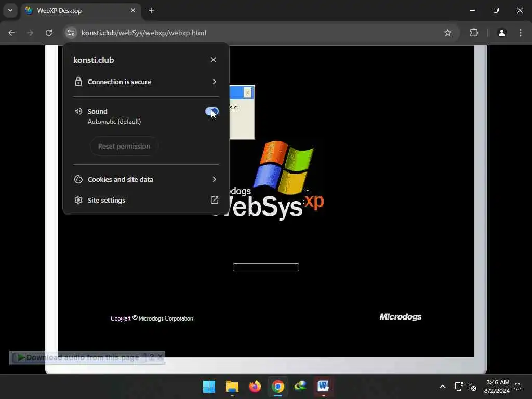Open the Chrome profile avatar

tap(502, 33)
